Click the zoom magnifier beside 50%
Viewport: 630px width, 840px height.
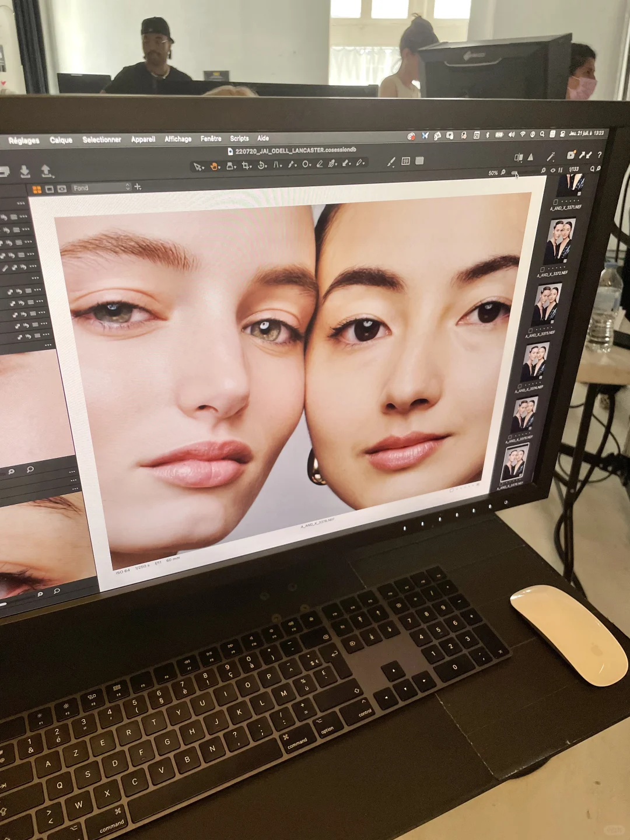(x=503, y=173)
